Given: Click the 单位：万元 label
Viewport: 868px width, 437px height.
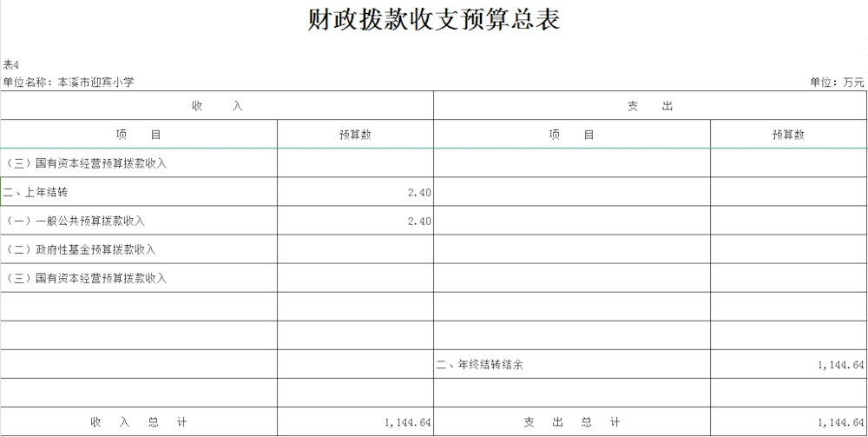Looking at the screenshot, I should pos(837,83).
